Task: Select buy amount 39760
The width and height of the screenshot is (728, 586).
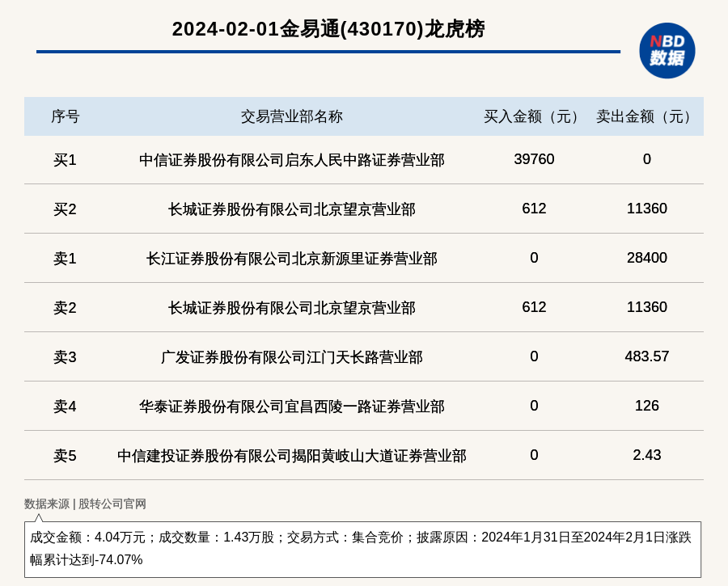Action: [x=534, y=159]
